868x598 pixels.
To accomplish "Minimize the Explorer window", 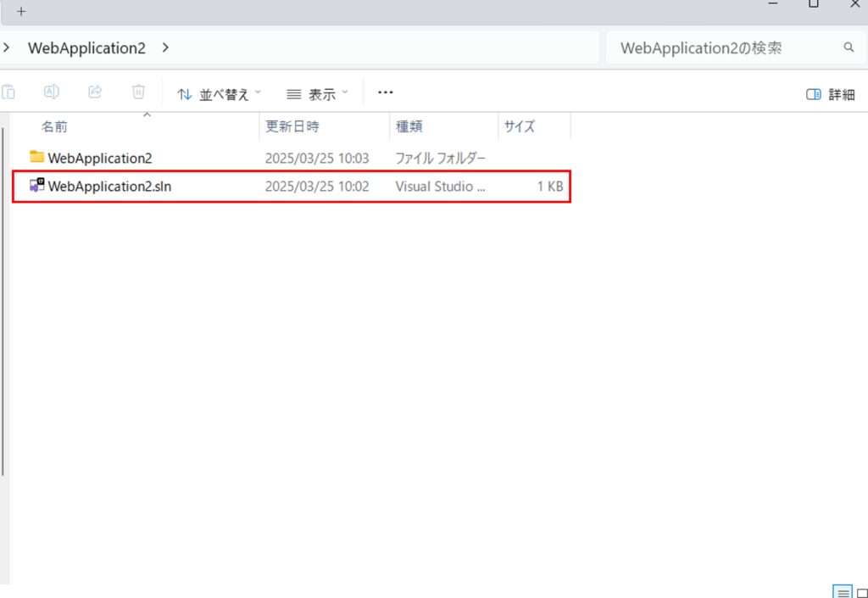I will (x=773, y=4).
